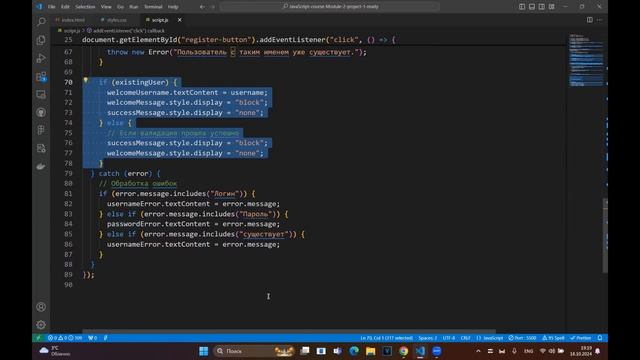Click the weather widget on taskbar
The image size is (640, 360).
click(55, 351)
